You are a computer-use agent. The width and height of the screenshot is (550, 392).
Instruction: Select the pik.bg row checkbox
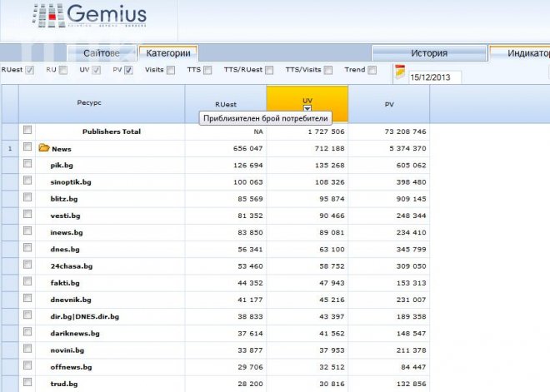pos(27,166)
